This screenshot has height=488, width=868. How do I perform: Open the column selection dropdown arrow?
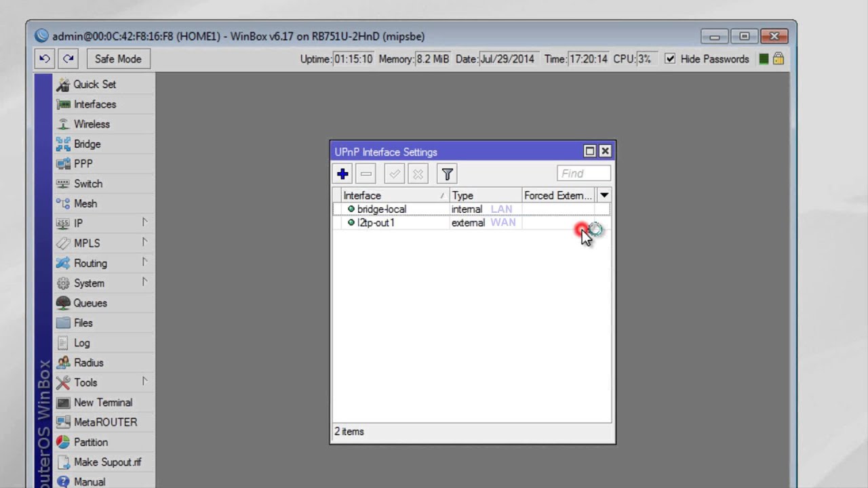coord(604,195)
